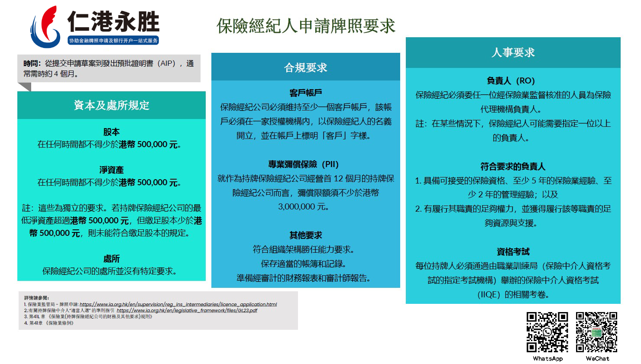Open the GL23.pdf guideline link
This screenshot has height=364, width=641.
[x=187, y=310]
